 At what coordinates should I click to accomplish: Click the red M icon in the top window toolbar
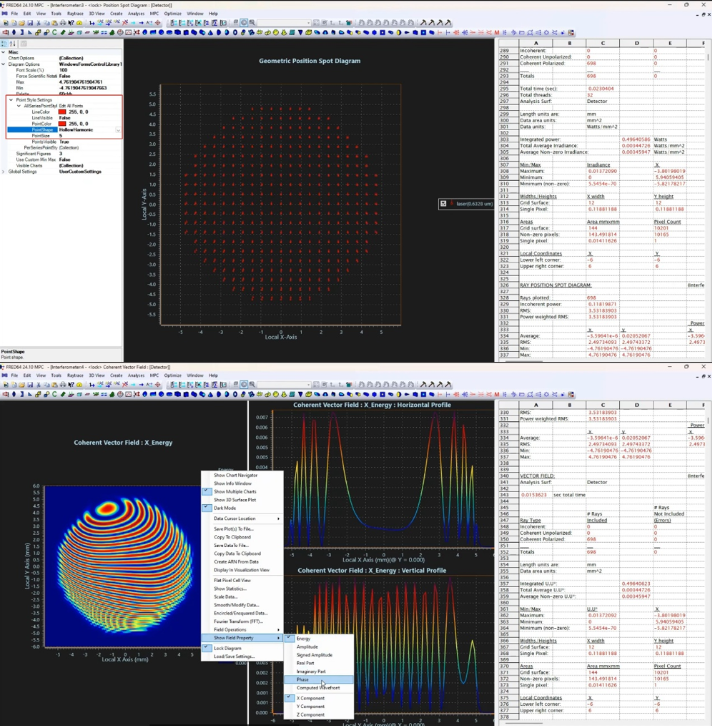pyautogui.click(x=497, y=32)
